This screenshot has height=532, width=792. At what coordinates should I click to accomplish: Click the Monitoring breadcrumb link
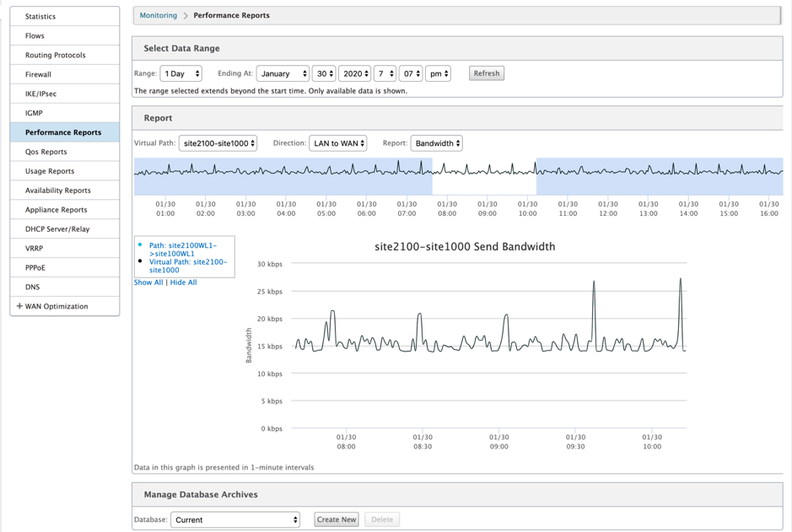tap(159, 15)
